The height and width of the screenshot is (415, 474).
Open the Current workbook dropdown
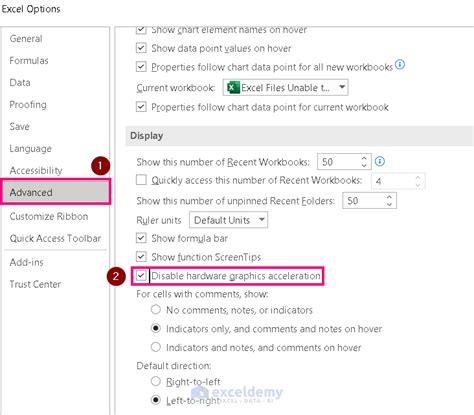point(285,88)
